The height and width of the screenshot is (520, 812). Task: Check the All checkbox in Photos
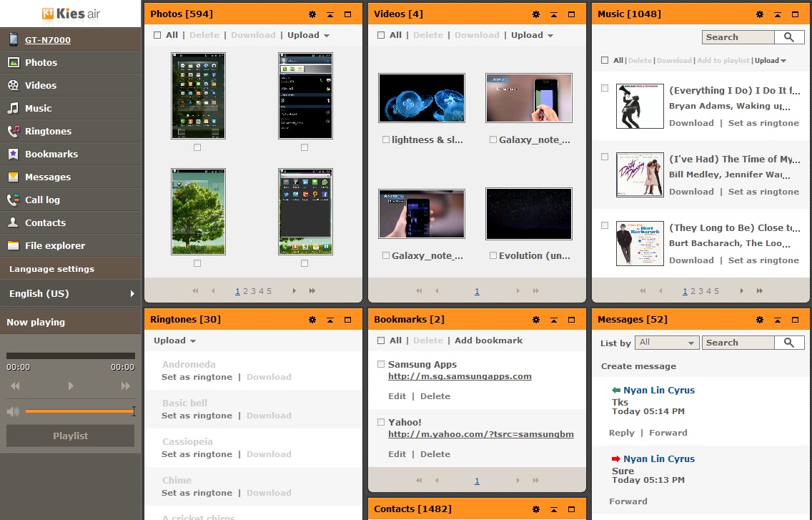coord(157,35)
